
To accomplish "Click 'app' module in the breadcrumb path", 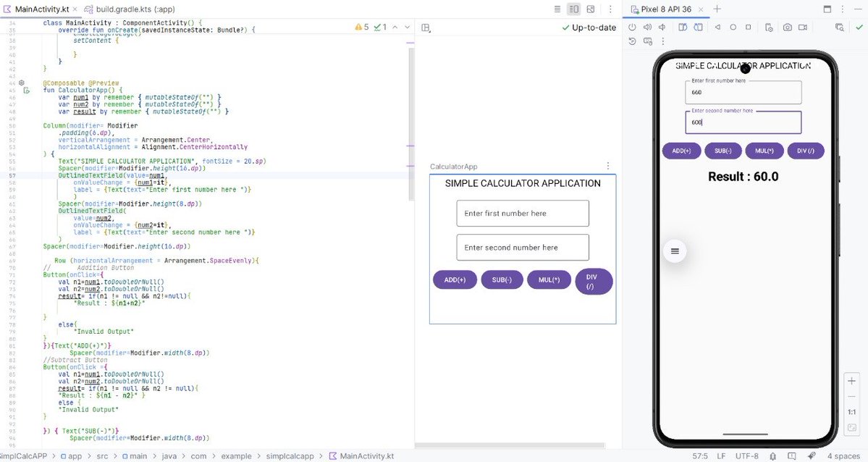I will [x=72, y=456].
